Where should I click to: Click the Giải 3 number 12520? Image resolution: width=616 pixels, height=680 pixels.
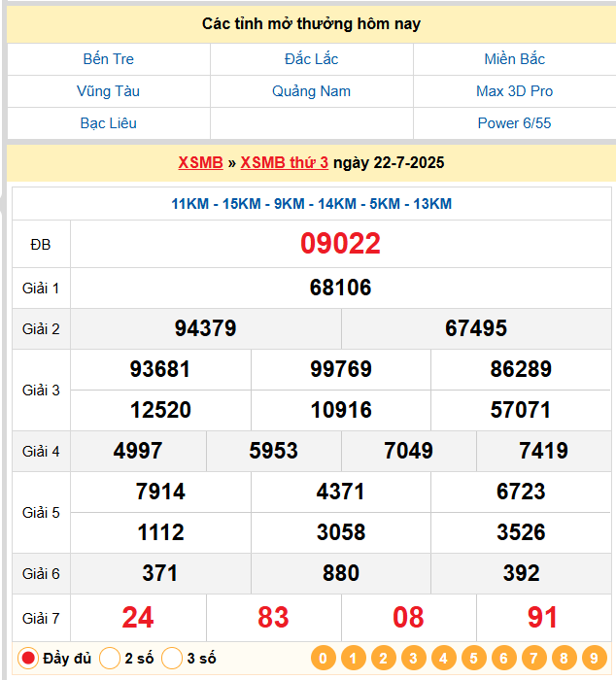pos(160,410)
